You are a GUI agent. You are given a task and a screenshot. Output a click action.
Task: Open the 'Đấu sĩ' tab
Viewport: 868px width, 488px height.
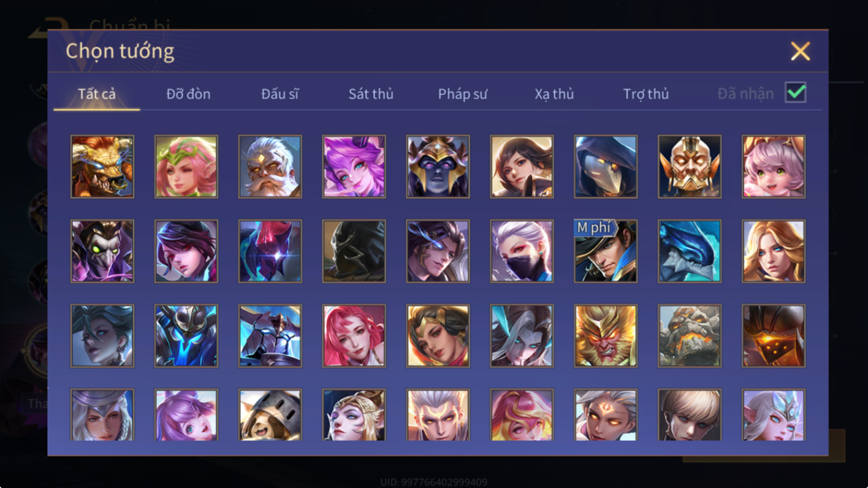[279, 94]
